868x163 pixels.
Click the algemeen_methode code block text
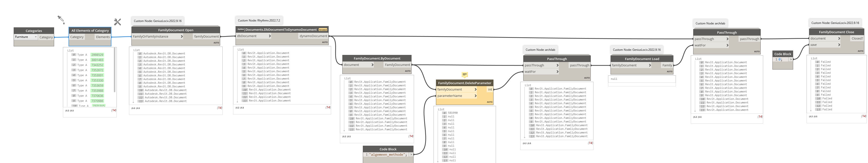tap(388, 154)
